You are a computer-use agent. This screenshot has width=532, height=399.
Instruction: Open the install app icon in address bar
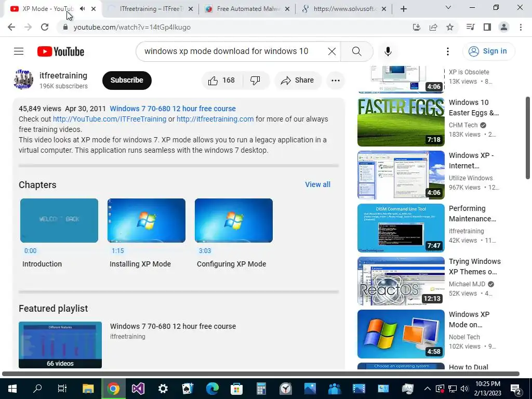[417, 27]
